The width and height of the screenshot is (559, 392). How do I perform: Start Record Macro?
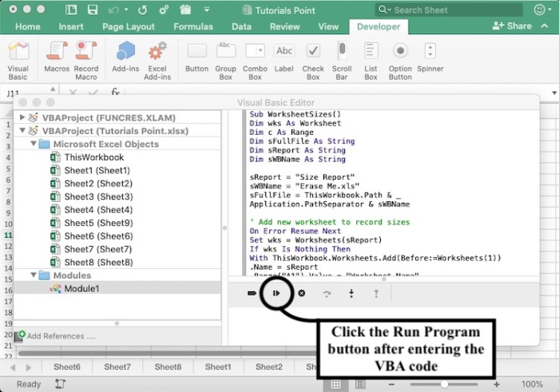pos(86,51)
